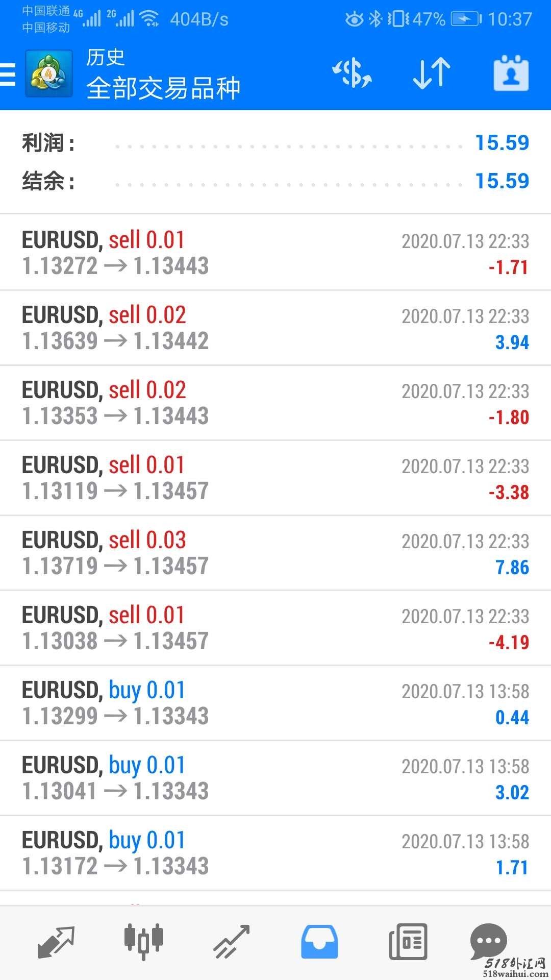Image resolution: width=551 pixels, height=980 pixels.
Task: Tap the sell 0.02 trade with profit 3.94
Action: tap(275, 328)
